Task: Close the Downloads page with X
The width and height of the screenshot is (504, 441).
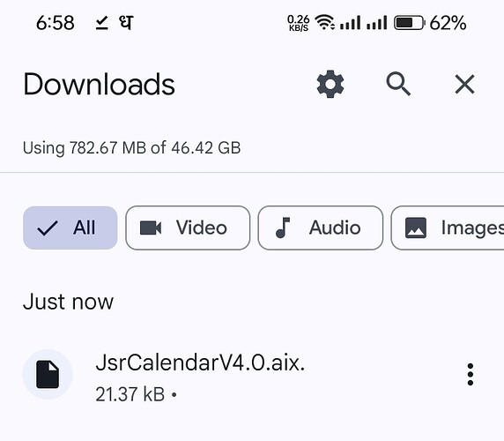Action: click(464, 85)
